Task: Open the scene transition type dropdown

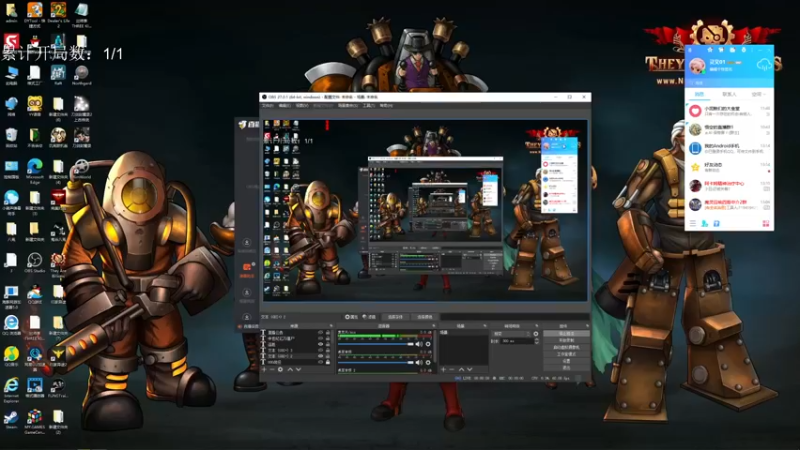Action: [x=512, y=334]
